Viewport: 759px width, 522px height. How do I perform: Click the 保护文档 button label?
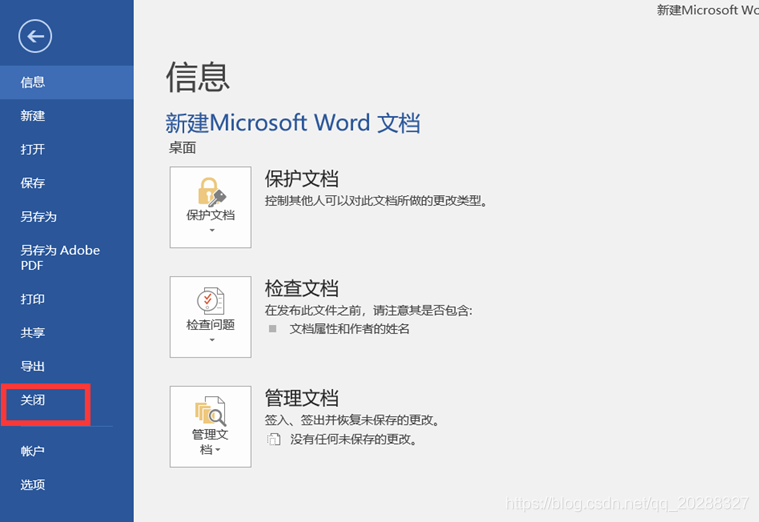point(211,215)
